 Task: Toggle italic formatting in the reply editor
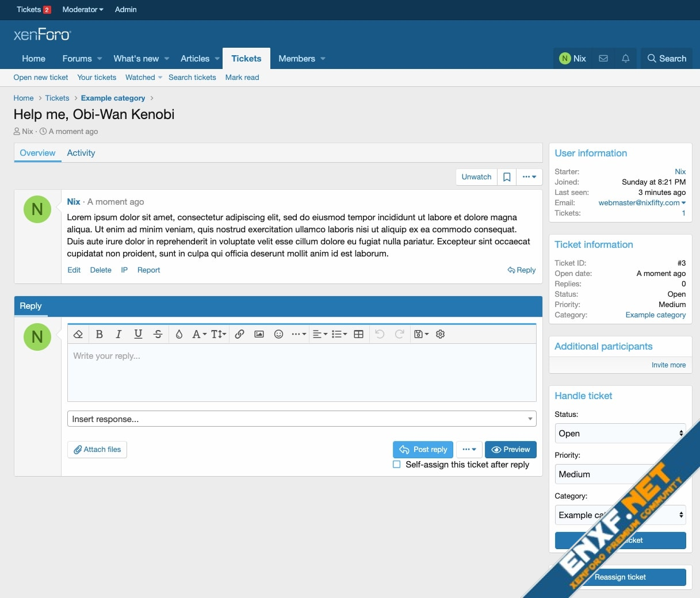118,334
